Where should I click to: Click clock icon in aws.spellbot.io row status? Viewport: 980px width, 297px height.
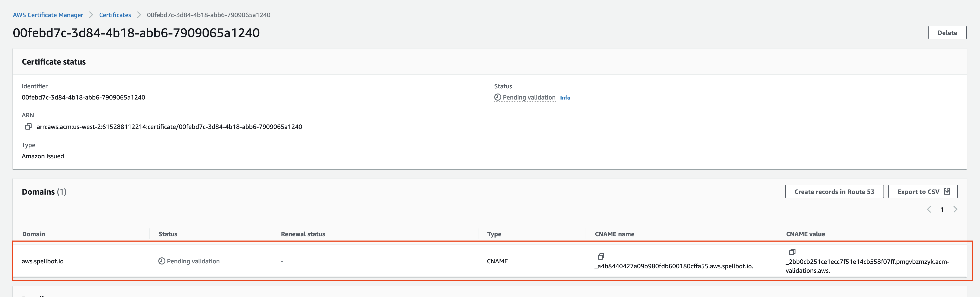pos(162,261)
